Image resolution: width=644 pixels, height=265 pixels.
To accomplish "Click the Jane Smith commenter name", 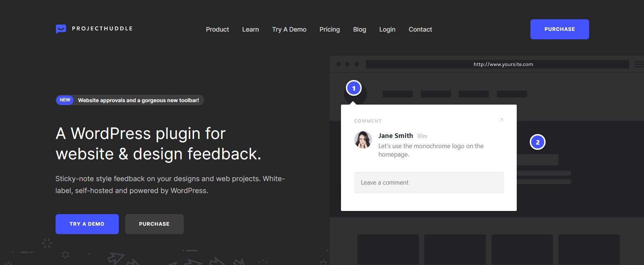I will point(395,136).
